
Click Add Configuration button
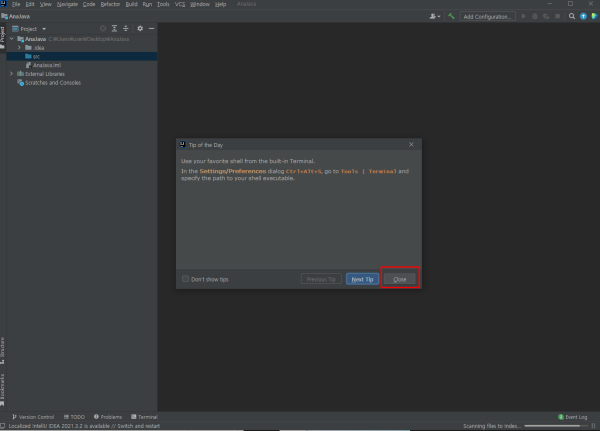click(x=487, y=16)
